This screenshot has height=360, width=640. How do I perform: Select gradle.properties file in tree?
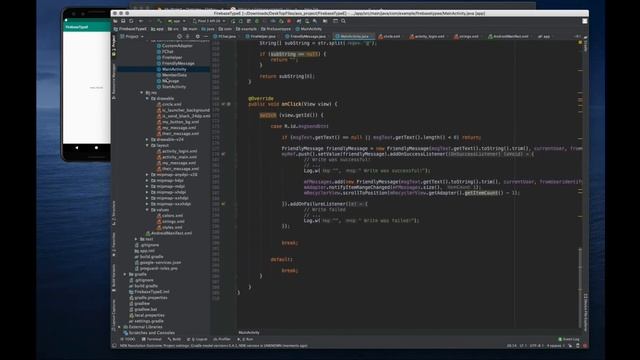pyautogui.click(x=148, y=298)
